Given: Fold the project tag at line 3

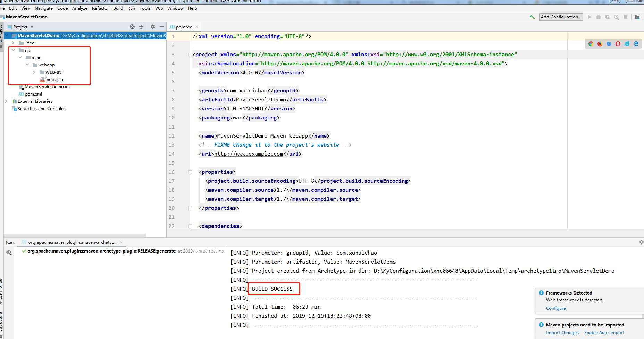Looking at the screenshot, I should pyautogui.click(x=190, y=55).
